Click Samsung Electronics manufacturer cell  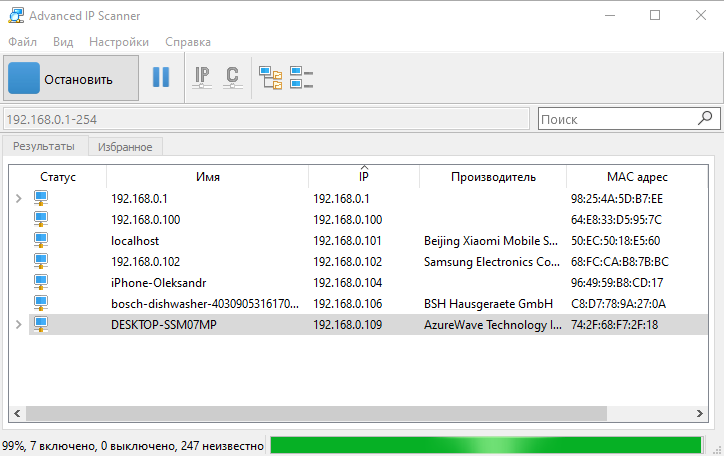click(x=492, y=262)
